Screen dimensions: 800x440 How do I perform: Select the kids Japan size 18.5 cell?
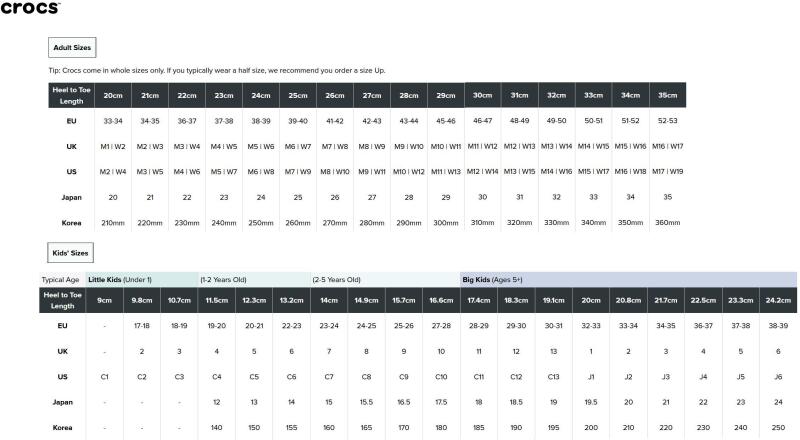[x=516, y=402]
